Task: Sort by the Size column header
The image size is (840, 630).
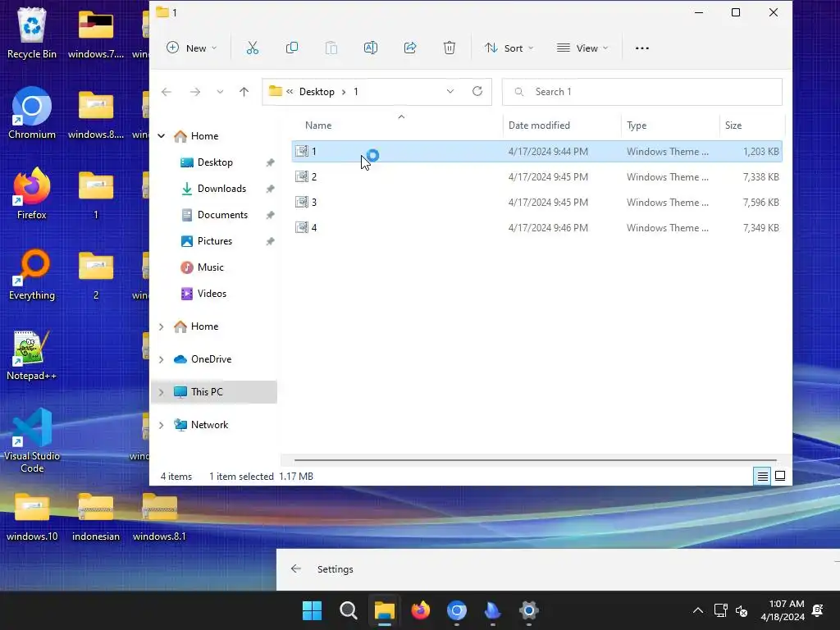Action: click(733, 126)
